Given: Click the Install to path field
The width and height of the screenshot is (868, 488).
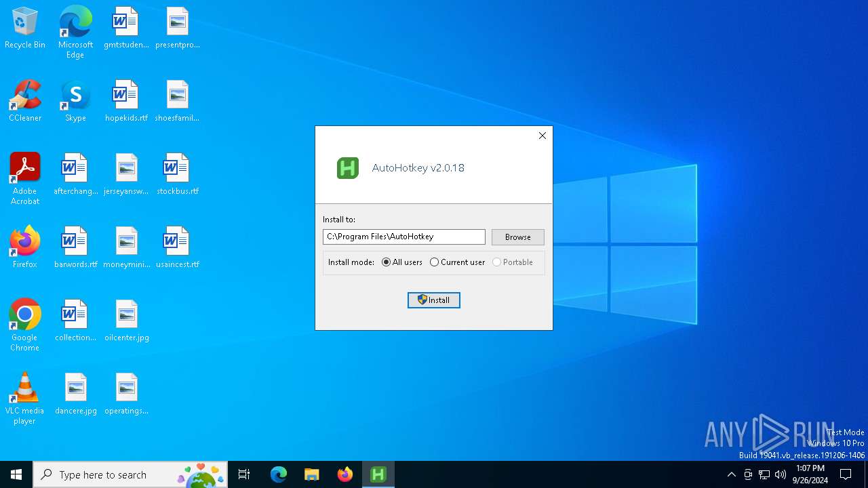Looking at the screenshot, I should (x=404, y=237).
